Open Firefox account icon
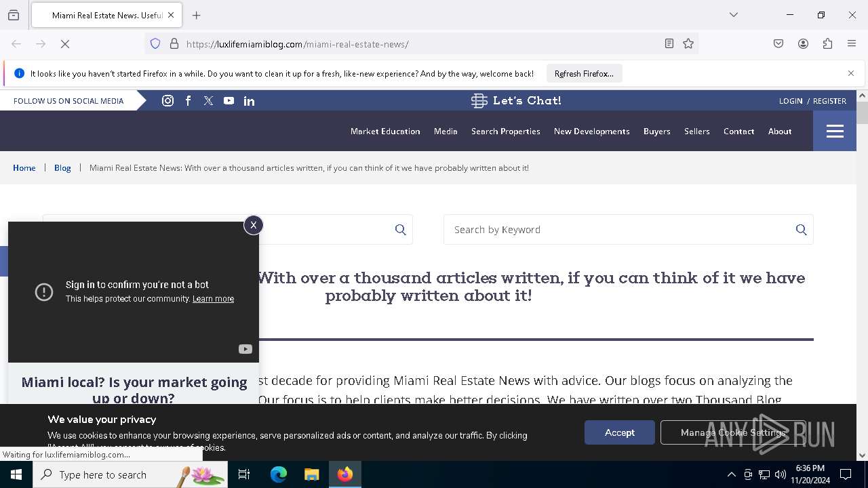The width and height of the screenshot is (868, 488). (x=803, y=44)
